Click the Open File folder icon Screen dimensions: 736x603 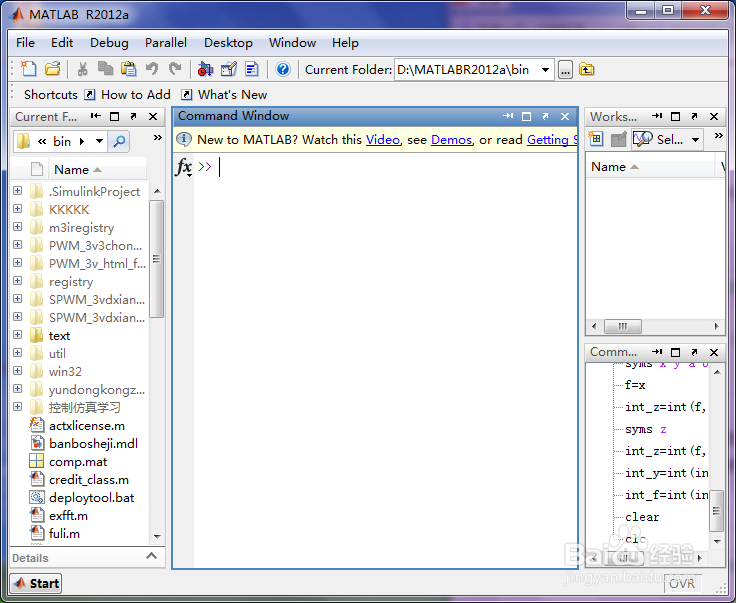tap(53, 69)
